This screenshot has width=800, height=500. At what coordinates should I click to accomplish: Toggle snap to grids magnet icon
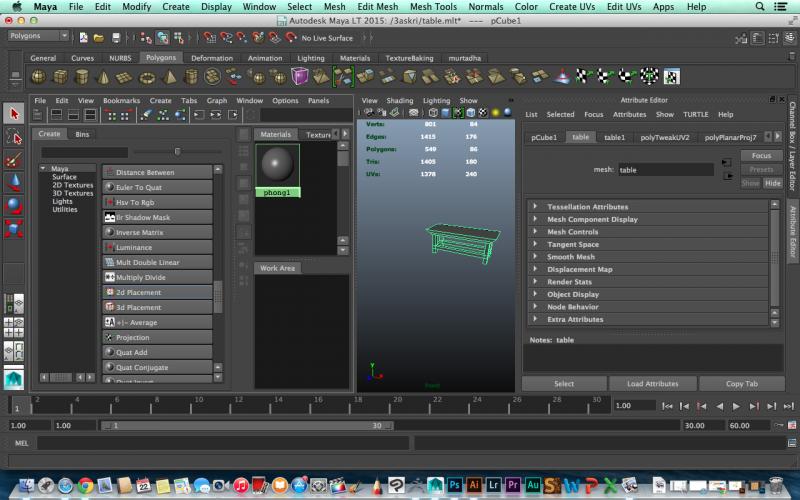coord(210,38)
